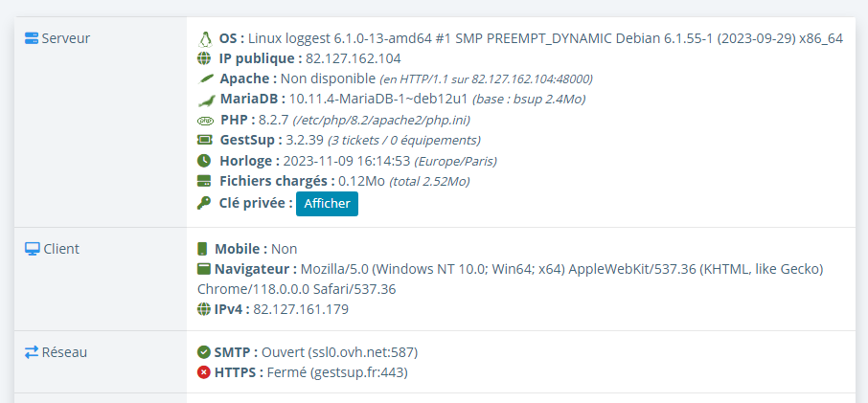868x403 pixels.
Task: Click the Client section monitor icon
Action: tap(33, 249)
